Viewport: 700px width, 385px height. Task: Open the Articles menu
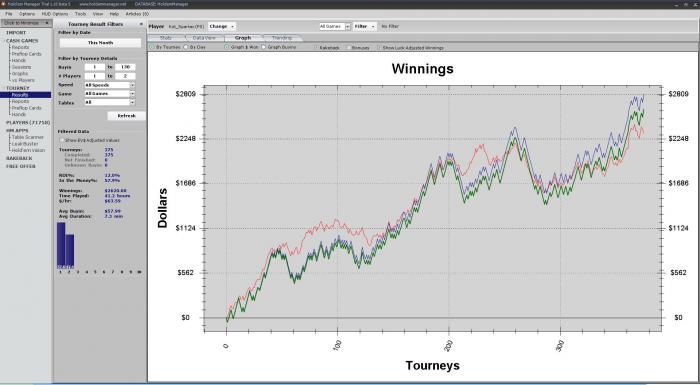tap(137, 14)
